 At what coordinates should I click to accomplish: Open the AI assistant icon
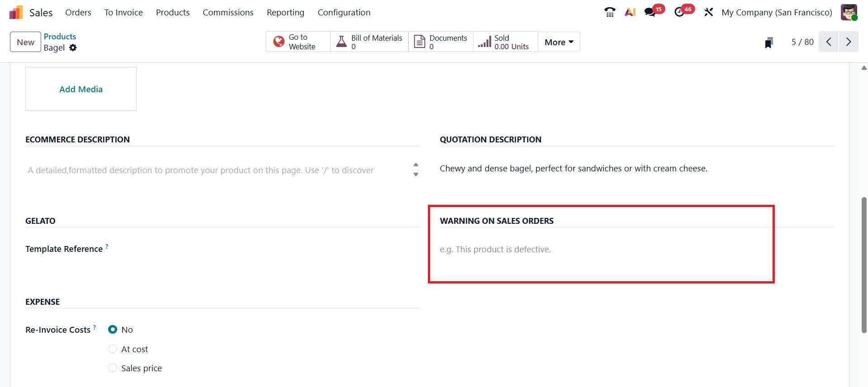click(630, 12)
